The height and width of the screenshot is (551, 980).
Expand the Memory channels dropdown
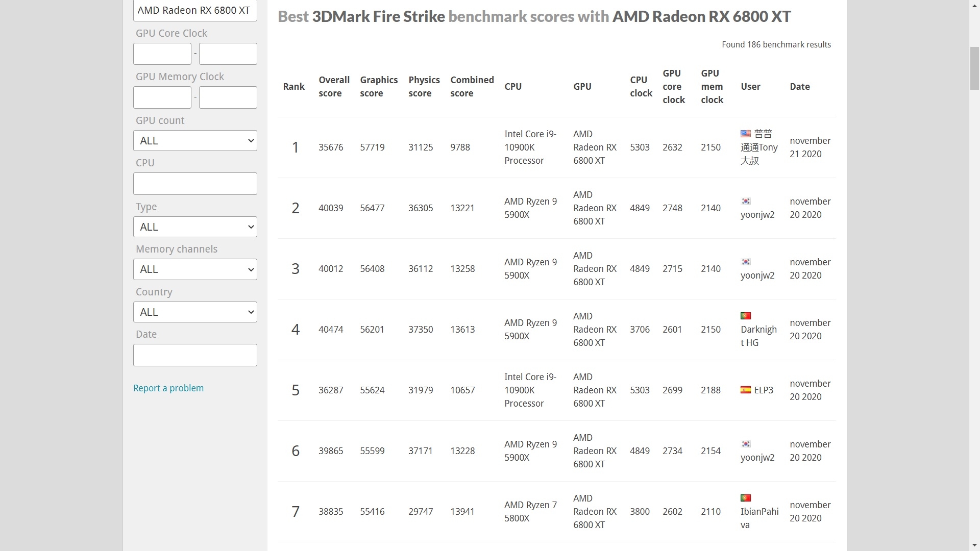click(195, 269)
